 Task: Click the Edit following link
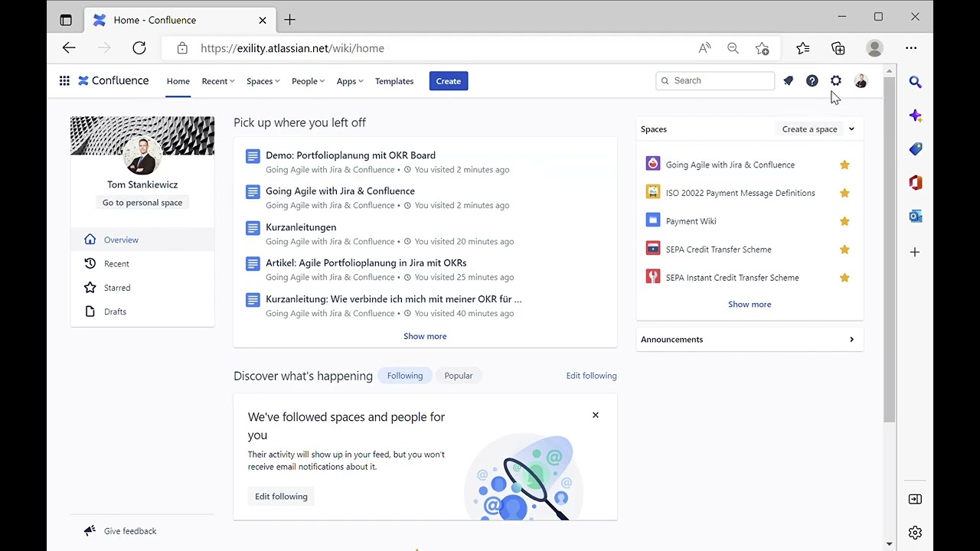[x=591, y=376]
